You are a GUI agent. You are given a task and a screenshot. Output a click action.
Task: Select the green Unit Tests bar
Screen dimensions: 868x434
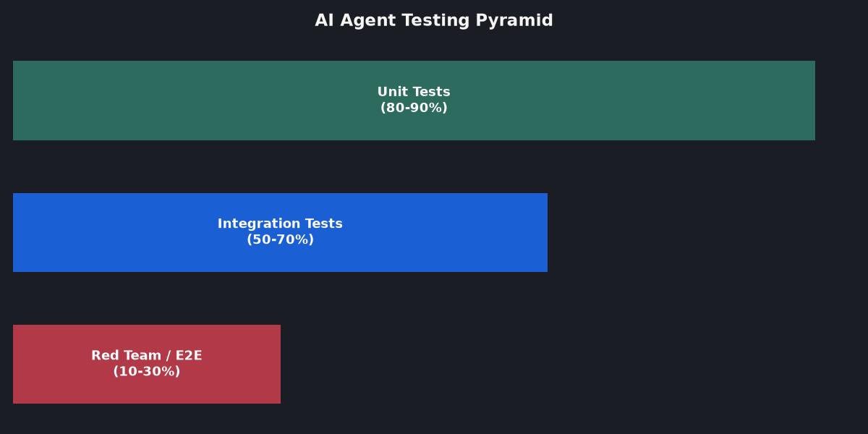[414, 101]
